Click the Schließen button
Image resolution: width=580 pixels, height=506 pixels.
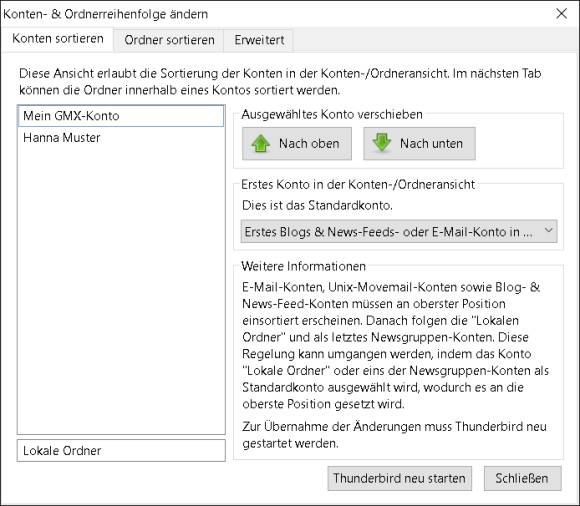(522, 478)
